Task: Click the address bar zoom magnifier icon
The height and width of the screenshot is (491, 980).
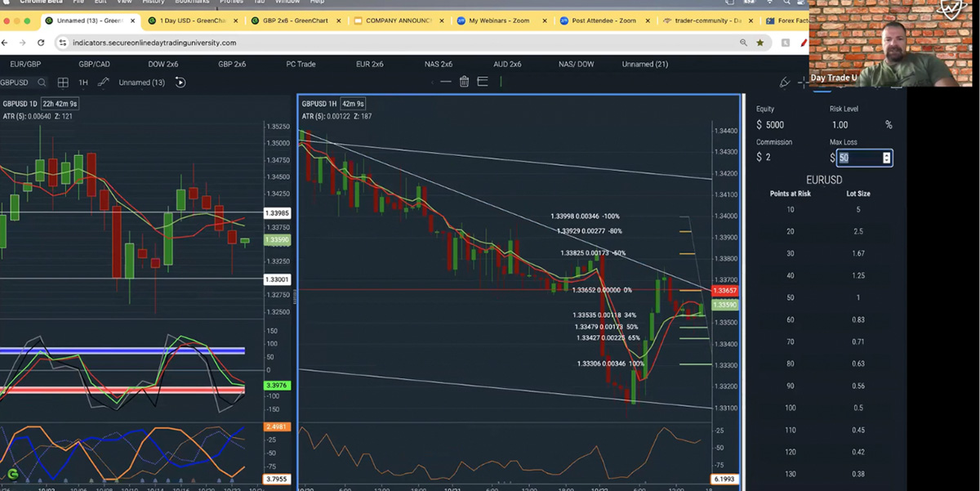Action: (x=743, y=42)
